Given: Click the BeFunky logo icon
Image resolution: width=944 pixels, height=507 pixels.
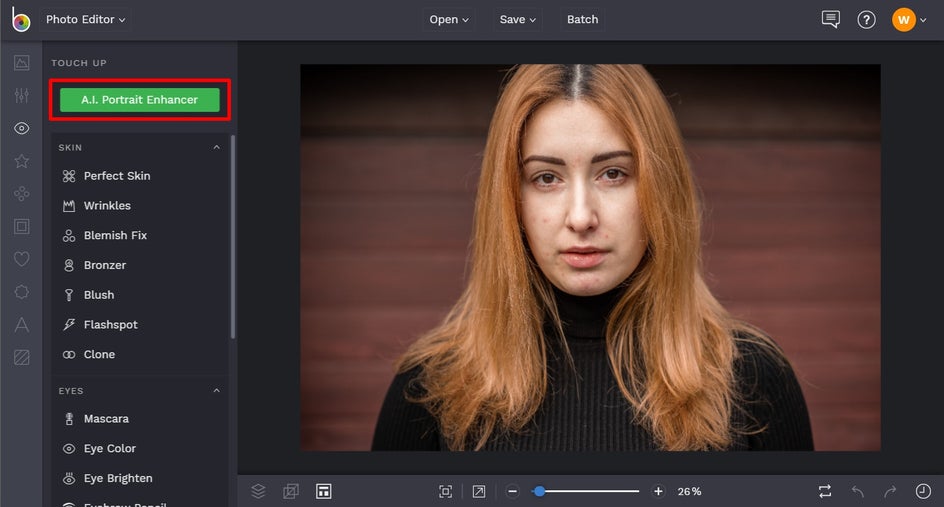Looking at the screenshot, I should coord(21,20).
